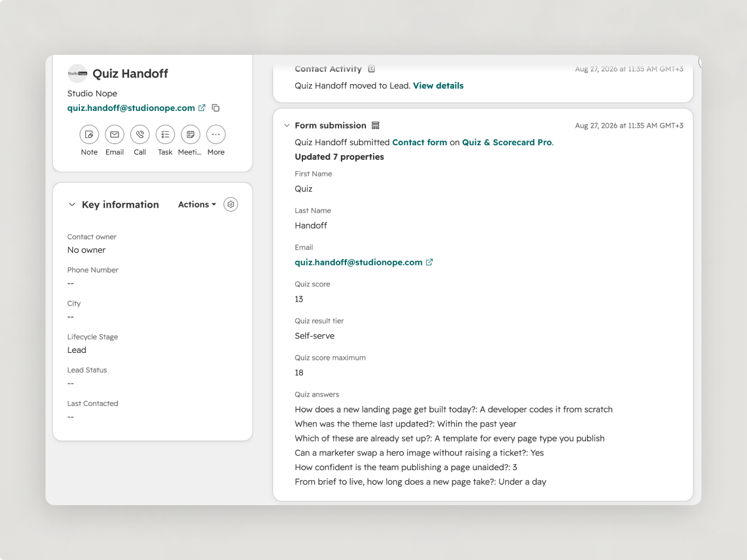Open the More actions ellipsis
Image resolution: width=747 pixels, height=560 pixels.
[216, 135]
